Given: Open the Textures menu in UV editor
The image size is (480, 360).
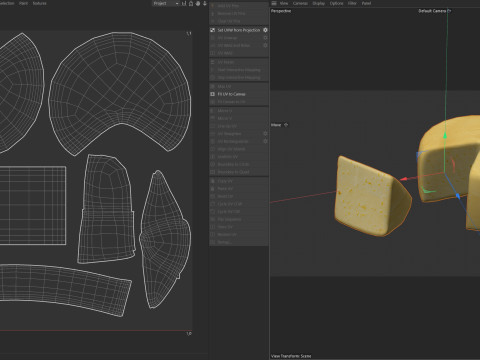Looking at the screenshot, I should pyautogui.click(x=39, y=3).
